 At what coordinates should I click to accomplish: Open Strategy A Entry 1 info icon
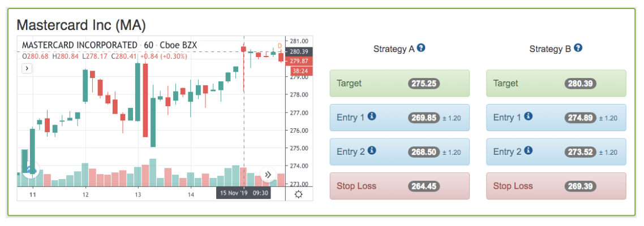[x=372, y=116]
